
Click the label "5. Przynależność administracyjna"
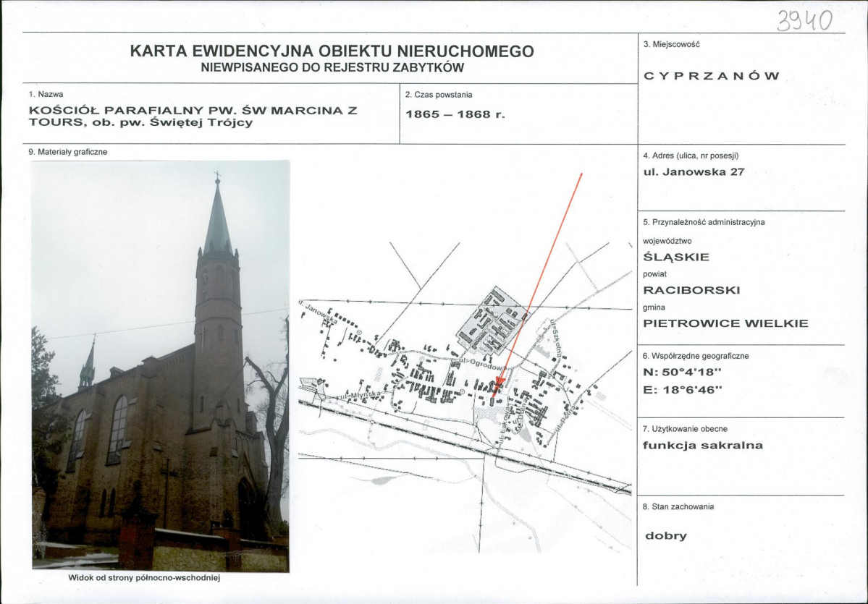[704, 222]
